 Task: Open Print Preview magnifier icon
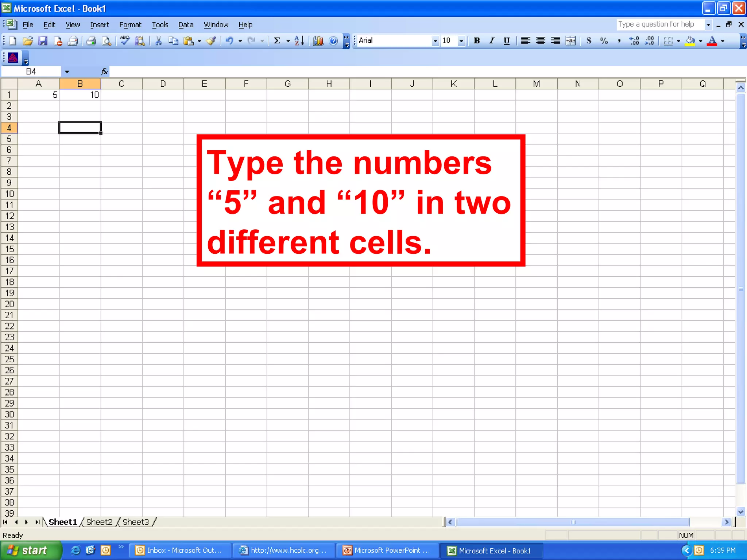[106, 41]
